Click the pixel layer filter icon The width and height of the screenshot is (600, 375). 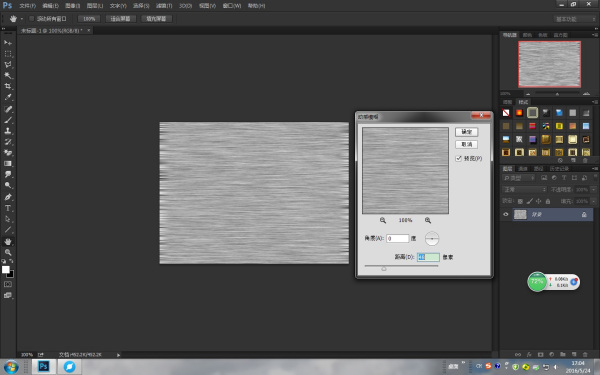coord(544,178)
